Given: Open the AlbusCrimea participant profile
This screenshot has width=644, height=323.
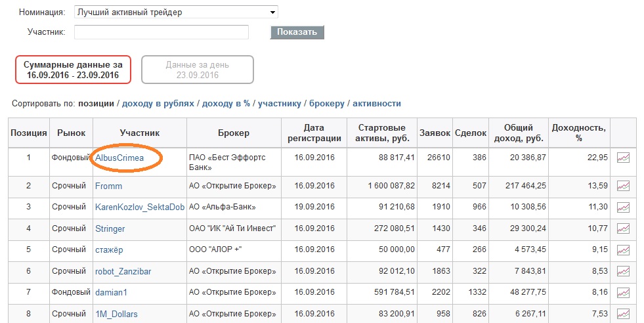Looking at the screenshot, I should point(119,158).
